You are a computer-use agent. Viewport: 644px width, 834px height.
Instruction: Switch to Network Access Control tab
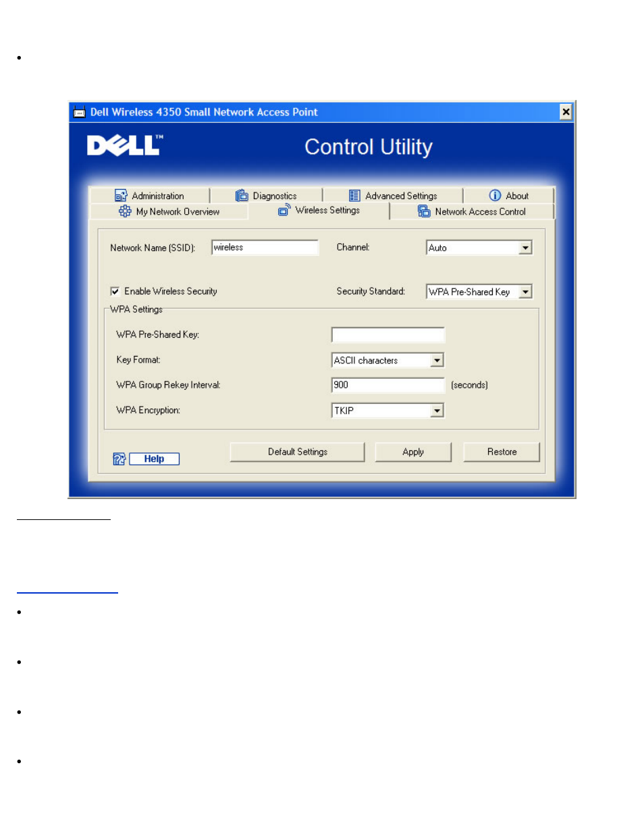pyautogui.click(x=472, y=211)
